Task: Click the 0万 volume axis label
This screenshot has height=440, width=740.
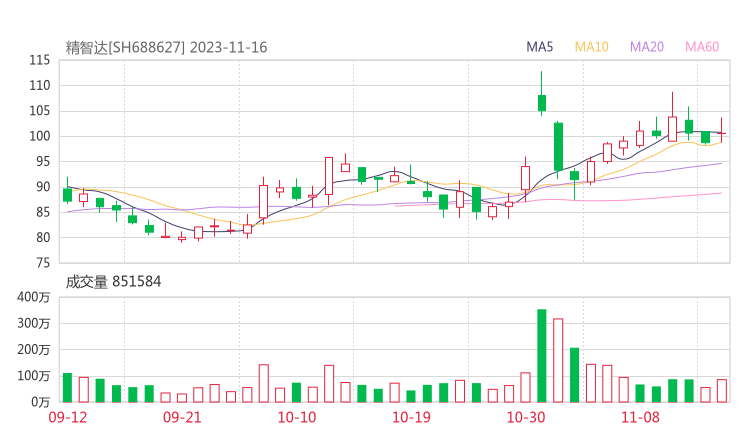Action: [41, 402]
